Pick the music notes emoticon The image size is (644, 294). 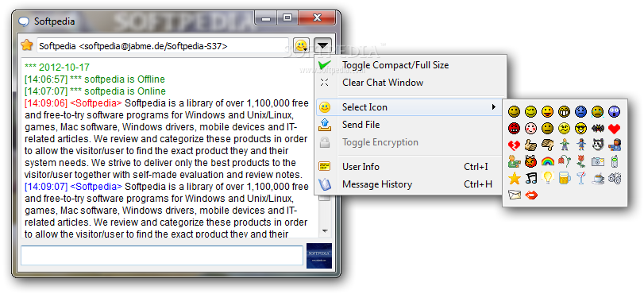pyautogui.click(x=530, y=178)
